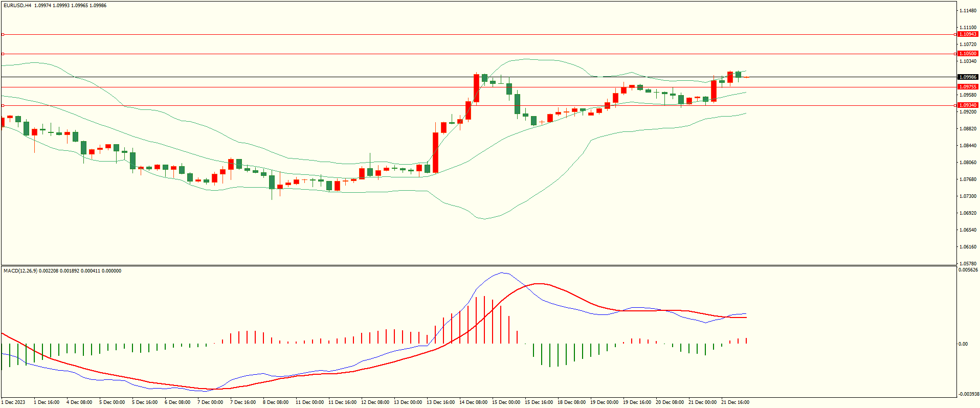
Task: Click the 6 Dec 08:00 time label
Action: click(x=177, y=402)
